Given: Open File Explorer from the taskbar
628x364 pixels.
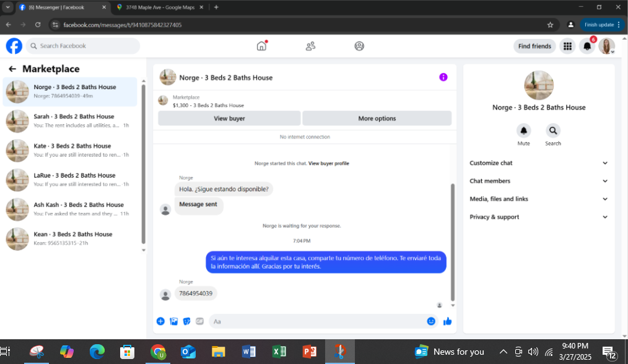Looking at the screenshot, I should tap(218, 352).
